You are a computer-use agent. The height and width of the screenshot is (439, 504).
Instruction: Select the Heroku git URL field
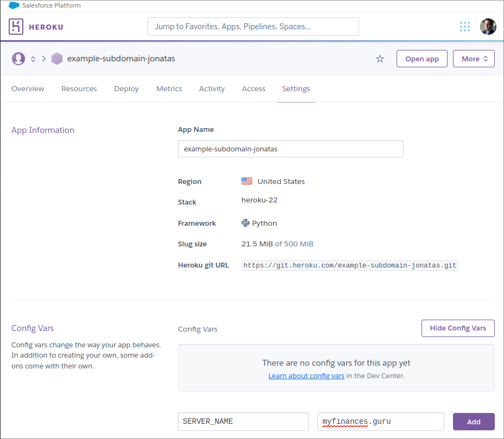pyautogui.click(x=350, y=266)
